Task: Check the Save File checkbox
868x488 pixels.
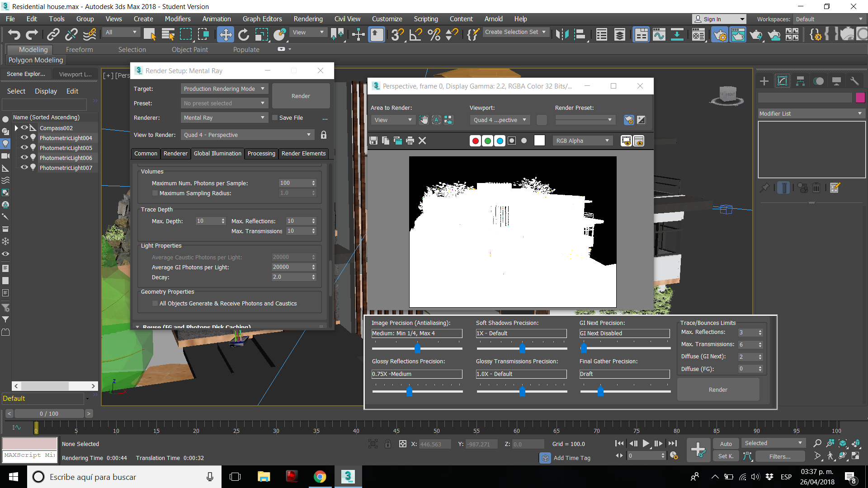Action: coord(274,118)
